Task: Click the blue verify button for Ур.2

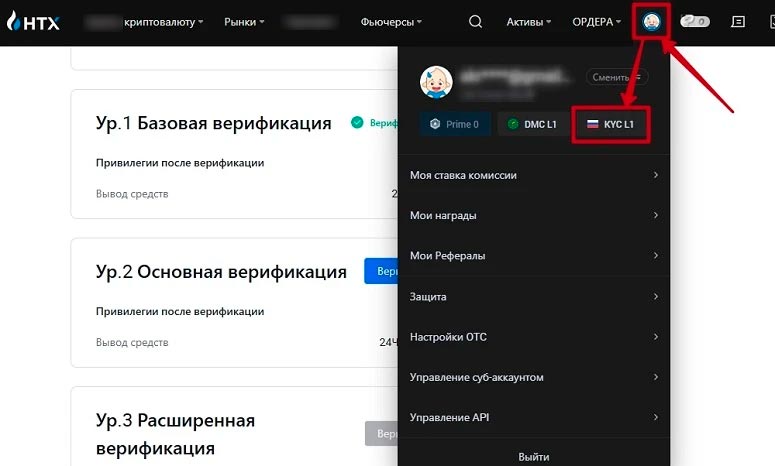Action: point(381,271)
